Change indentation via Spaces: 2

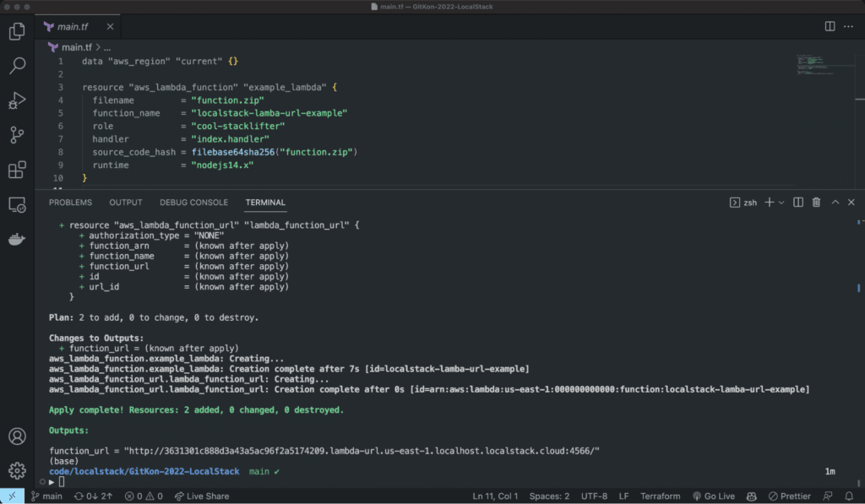[549, 496]
